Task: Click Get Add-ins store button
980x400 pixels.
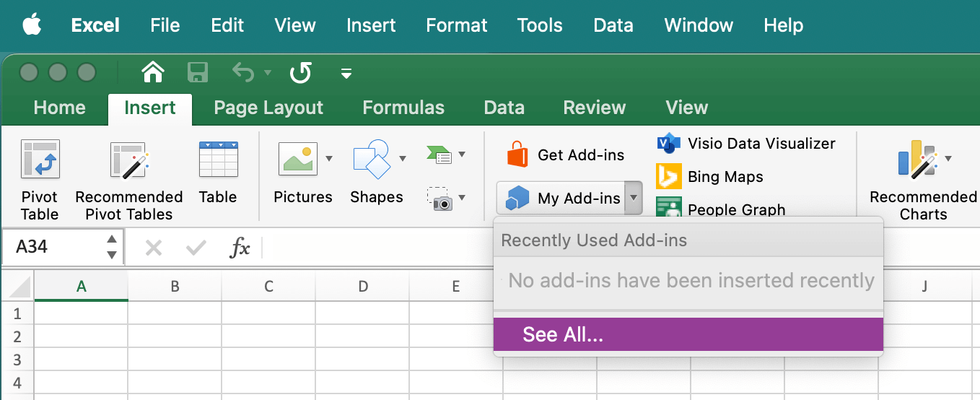Action: (x=566, y=155)
